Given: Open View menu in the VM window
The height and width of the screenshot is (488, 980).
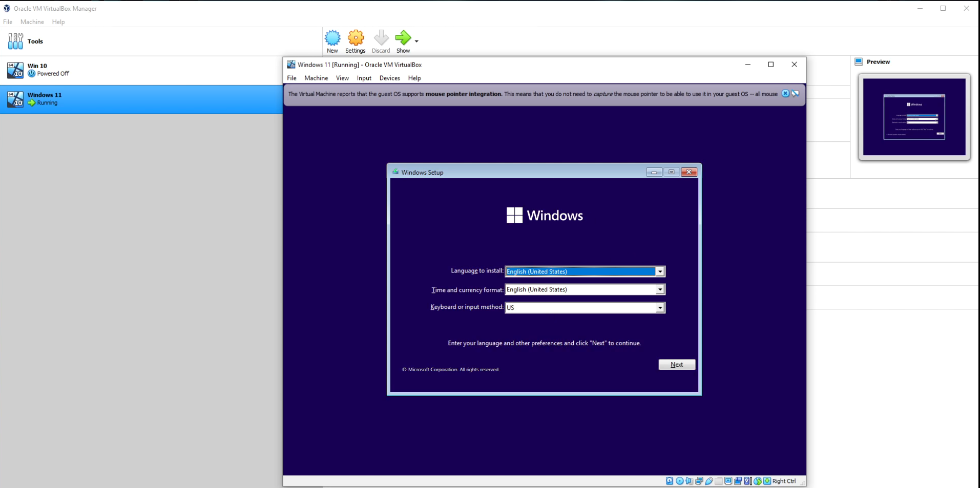Looking at the screenshot, I should tap(342, 78).
